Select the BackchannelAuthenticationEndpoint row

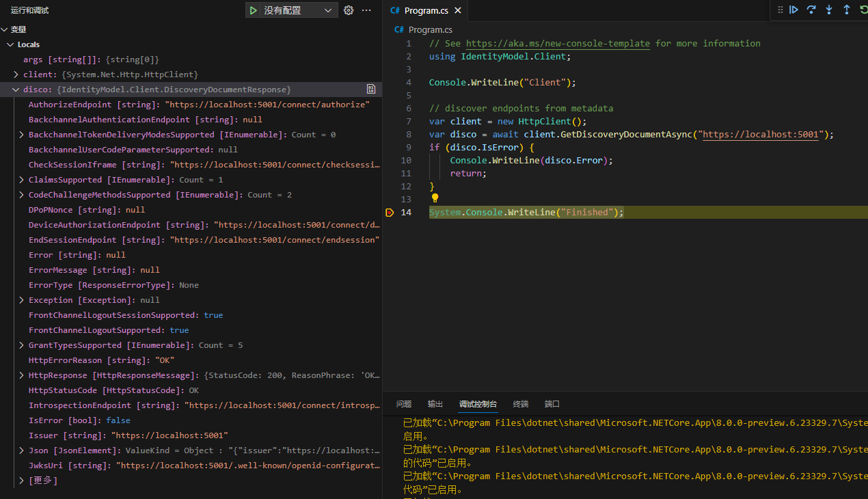pos(191,120)
